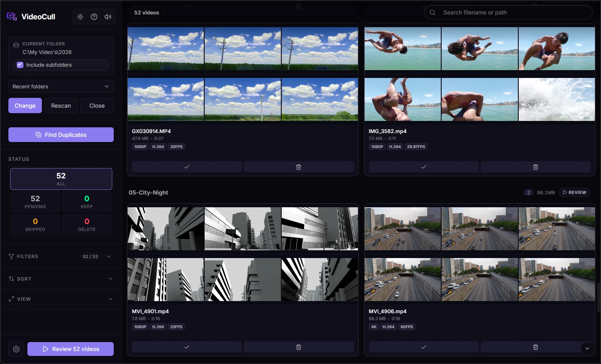This screenshot has height=364, width=601.
Task: Click the 4K tag on MVI_4906.mp4
Action: [374, 327]
